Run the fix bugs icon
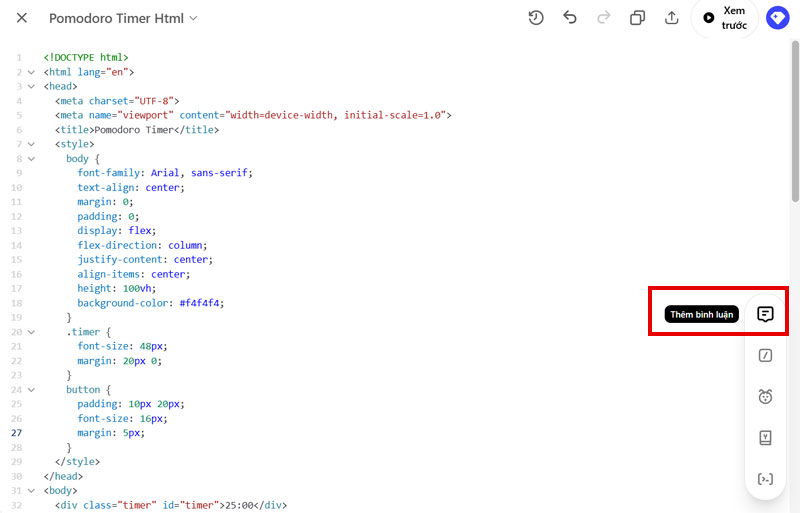800x513 pixels. point(765,397)
